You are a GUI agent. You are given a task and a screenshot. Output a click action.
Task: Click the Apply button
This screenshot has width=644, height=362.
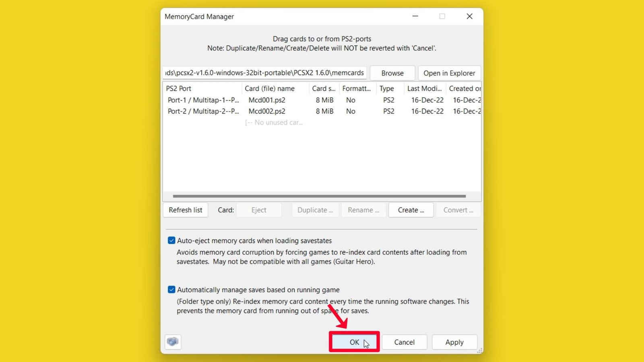(x=454, y=342)
